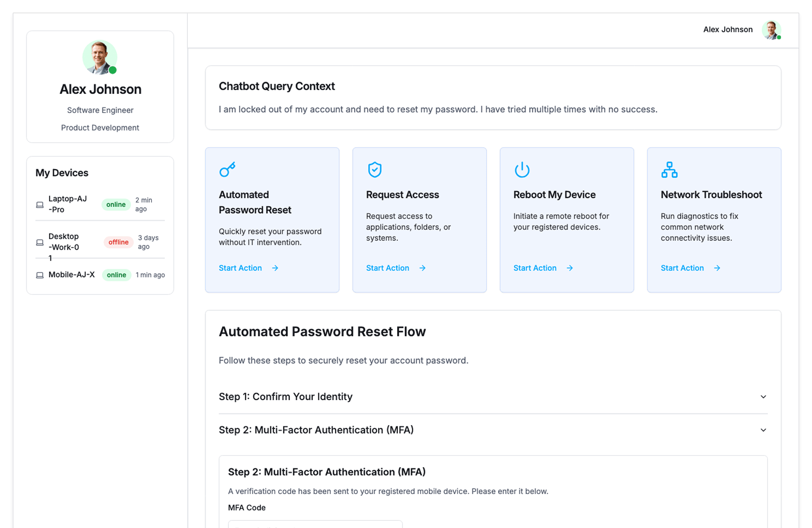Screen dimensions: 812x528
Task: Click the shield icon on Request Access
Action: (375, 170)
